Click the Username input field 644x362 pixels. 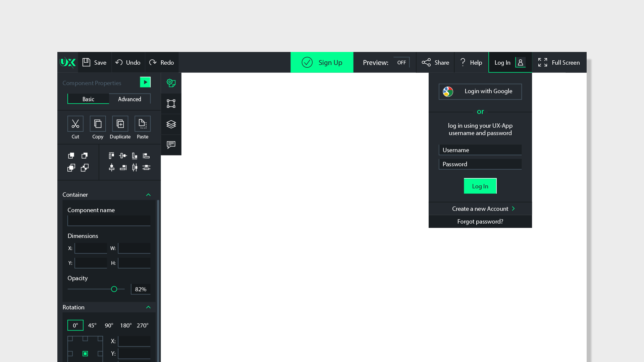[480, 150]
